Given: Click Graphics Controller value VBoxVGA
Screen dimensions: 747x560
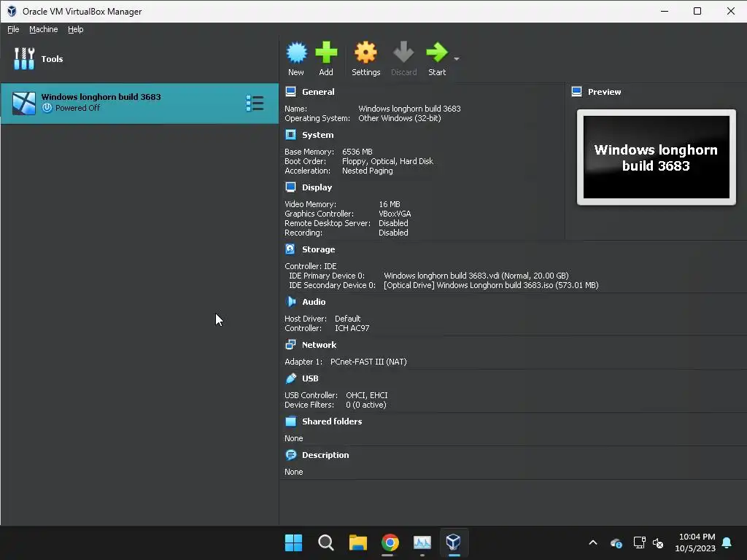Looking at the screenshot, I should pyautogui.click(x=395, y=214).
